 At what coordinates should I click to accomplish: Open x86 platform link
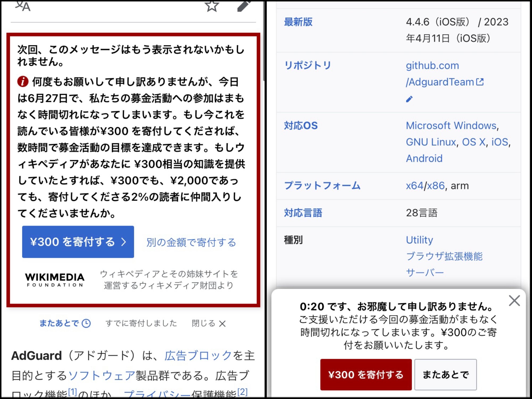tap(436, 185)
